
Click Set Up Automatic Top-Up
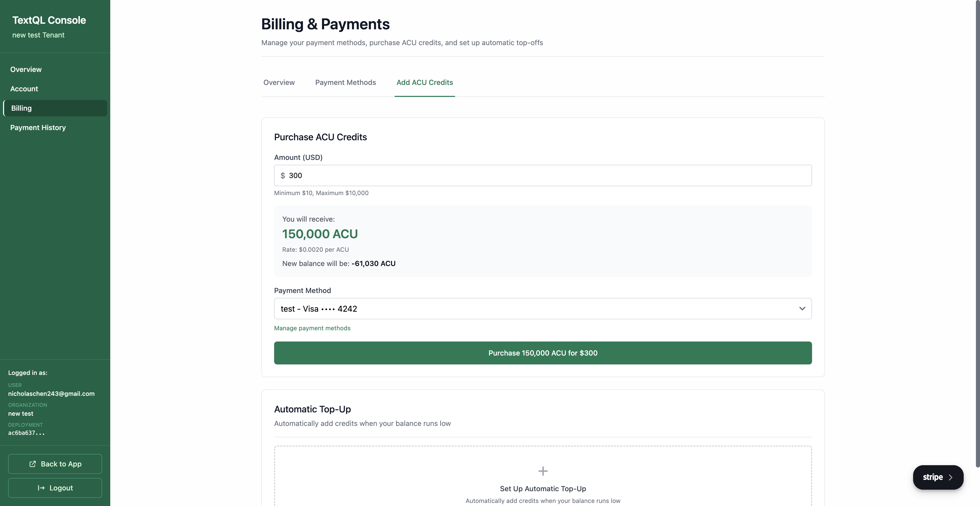tap(543, 488)
